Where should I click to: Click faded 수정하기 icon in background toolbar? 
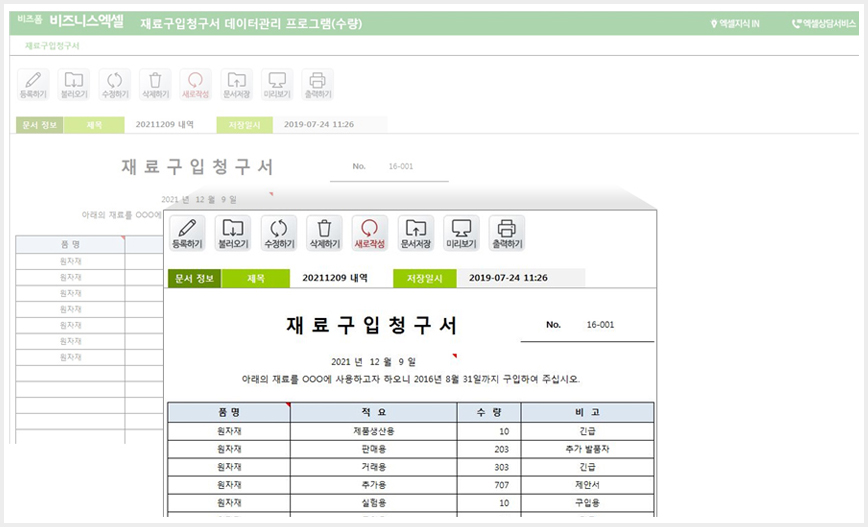(115, 84)
